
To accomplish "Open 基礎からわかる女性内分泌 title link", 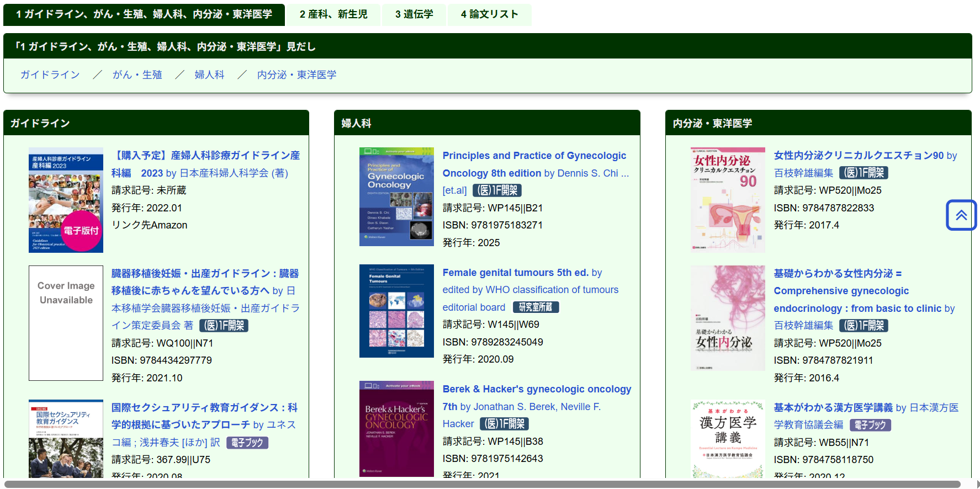I will point(864,299).
